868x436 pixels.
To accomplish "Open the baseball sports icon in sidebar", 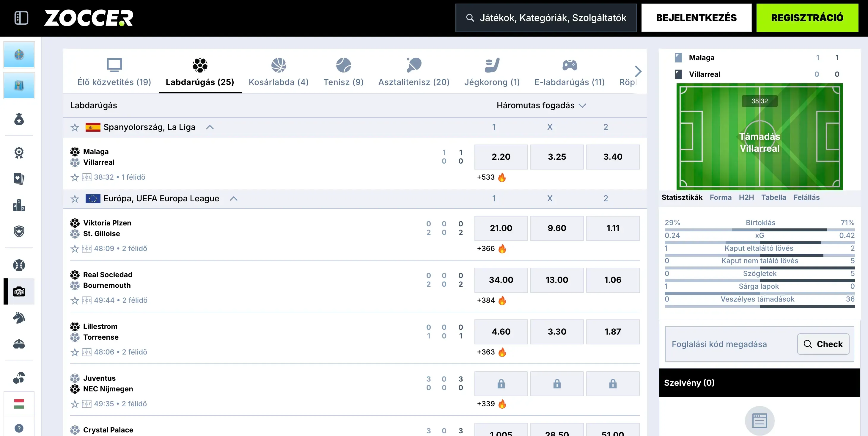I will point(19,265).
